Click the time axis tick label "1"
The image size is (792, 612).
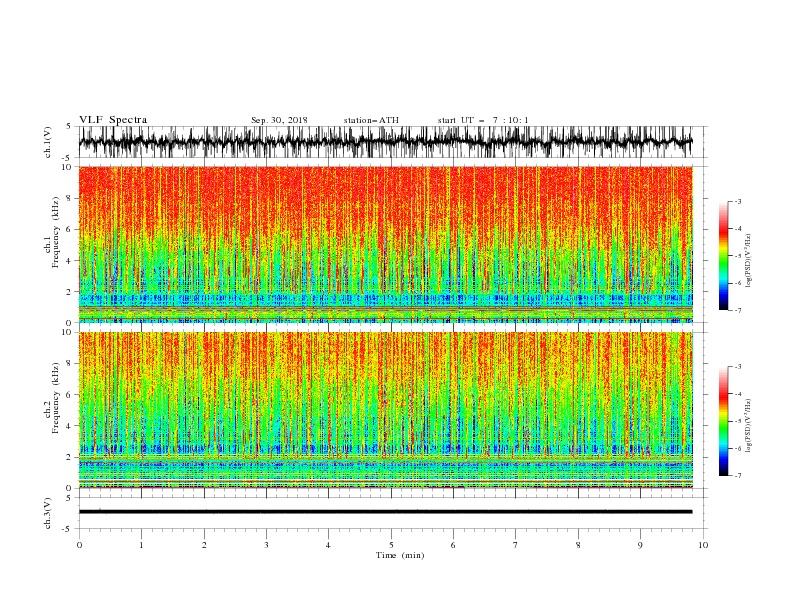(x=141, y=545)
